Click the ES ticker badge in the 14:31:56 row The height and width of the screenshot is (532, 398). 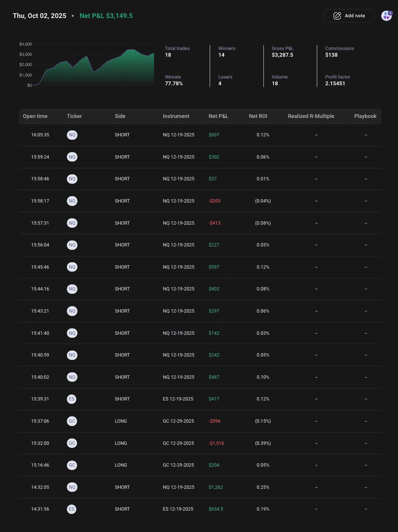coord(72,509)
